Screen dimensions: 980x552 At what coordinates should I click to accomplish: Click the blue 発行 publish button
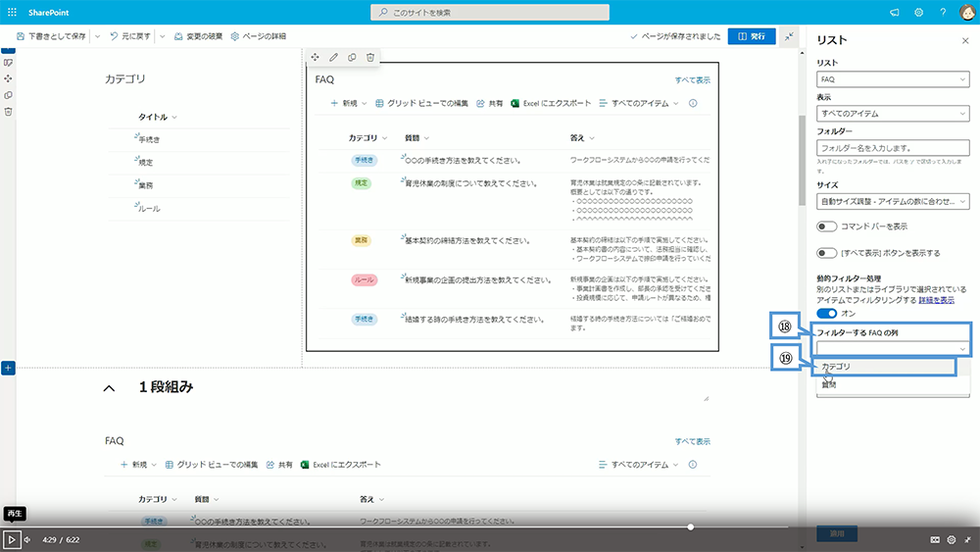tap(752, 36)
